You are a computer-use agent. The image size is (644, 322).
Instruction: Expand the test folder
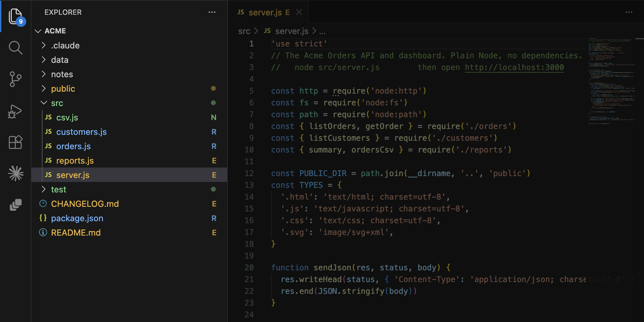click(44, 189)
